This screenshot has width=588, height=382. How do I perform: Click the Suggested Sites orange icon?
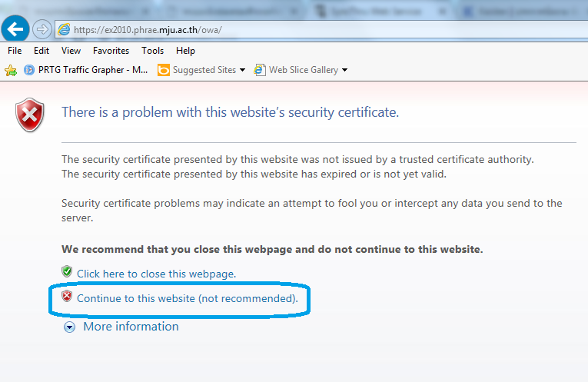click(x=164, y=70)
